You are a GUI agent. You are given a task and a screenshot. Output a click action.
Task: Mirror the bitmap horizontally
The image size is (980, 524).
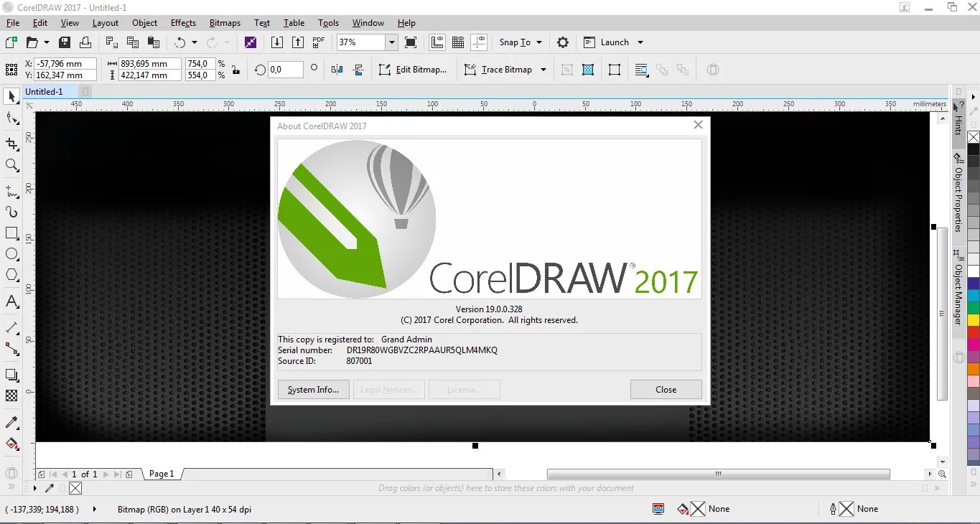click(x=337, y=70)
